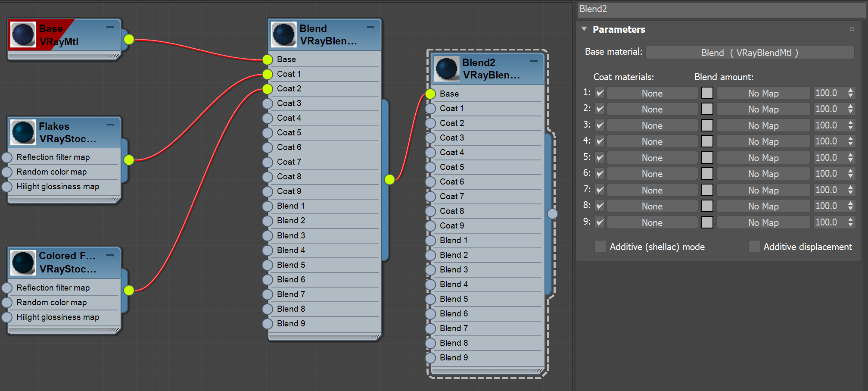Image resolution: width=868 pixels, height=391 pixels.
Task: Click the Flakes VRayStoch material sphere preview
Action: pyautogui.click(x=22, y=132)
